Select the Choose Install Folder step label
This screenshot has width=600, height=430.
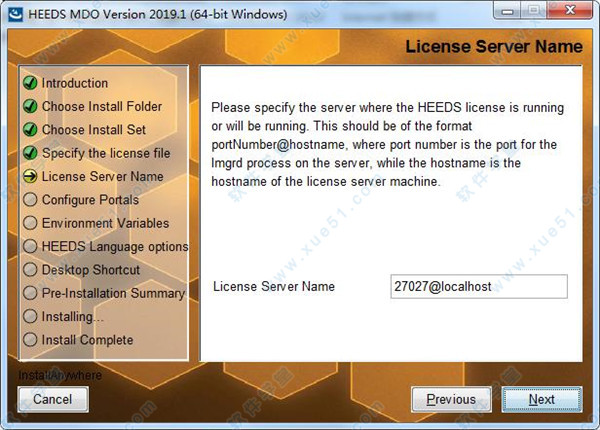102,106
